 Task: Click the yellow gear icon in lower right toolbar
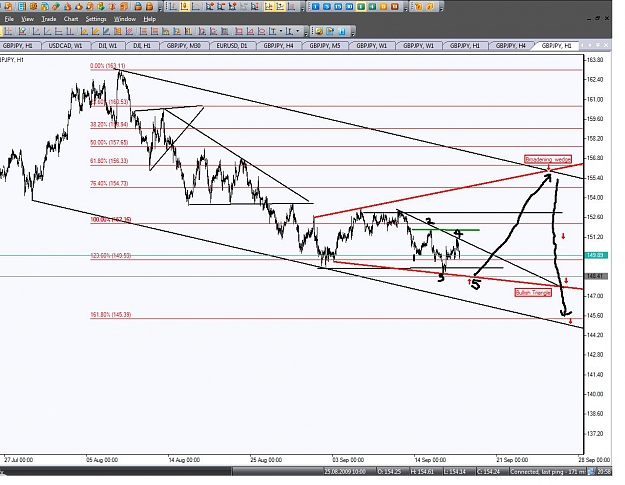319,31
